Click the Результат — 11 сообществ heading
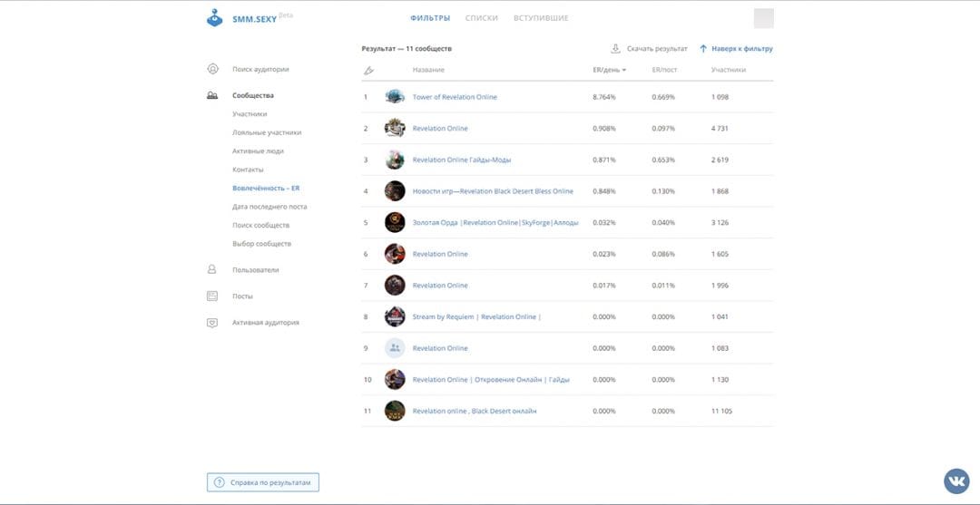Viewport: 980px width, 505px height. (407, 49)
